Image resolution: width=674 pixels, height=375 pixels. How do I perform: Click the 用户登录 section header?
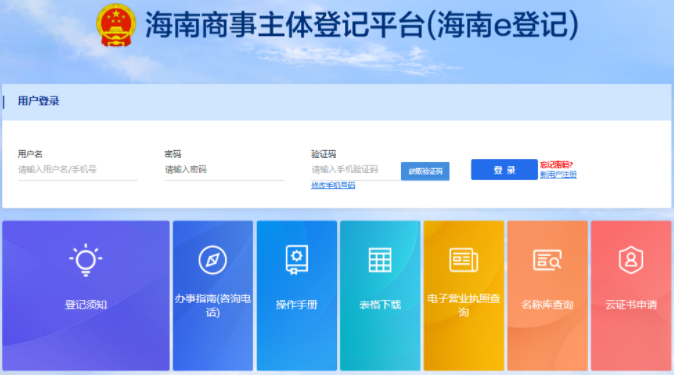[38, 101]
